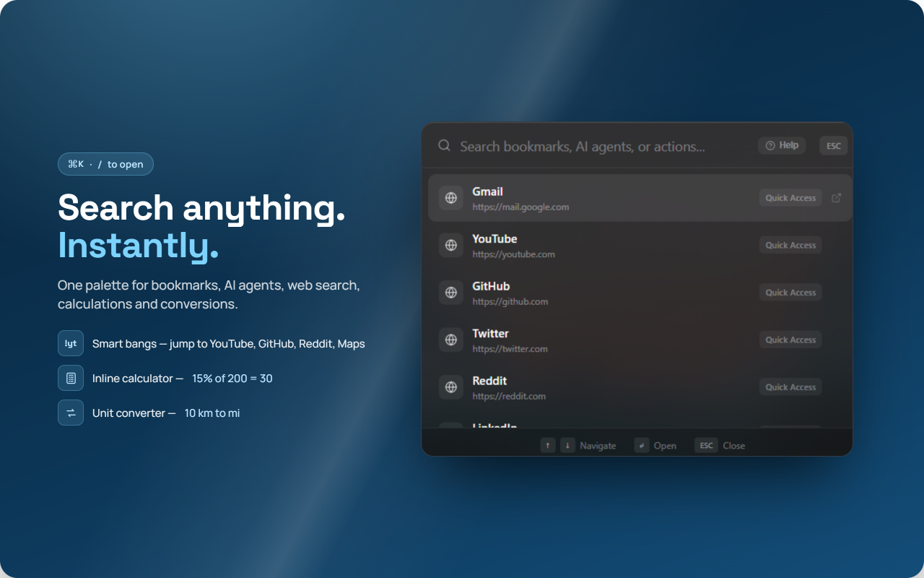Image resolution: width=924 pixels, height=578 pixels.
Task: Click the magnifier search icon in the palette
Action: 444,146
